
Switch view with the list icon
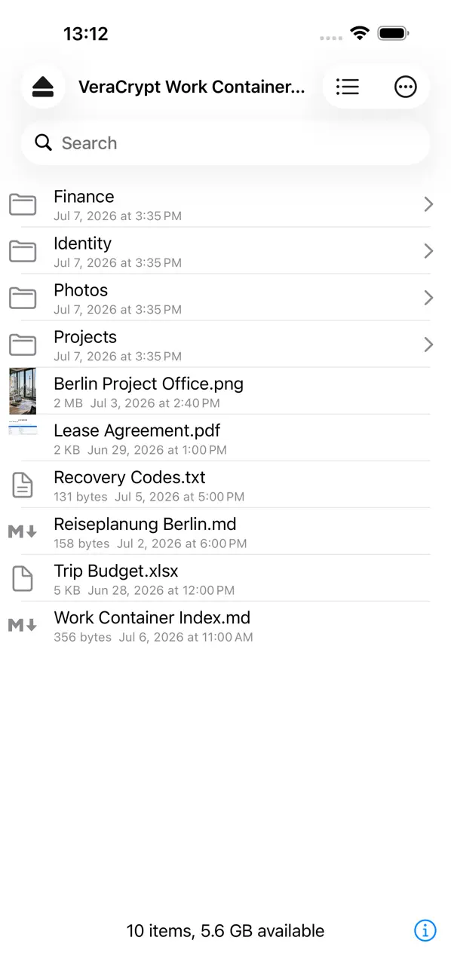pos(348,87)
